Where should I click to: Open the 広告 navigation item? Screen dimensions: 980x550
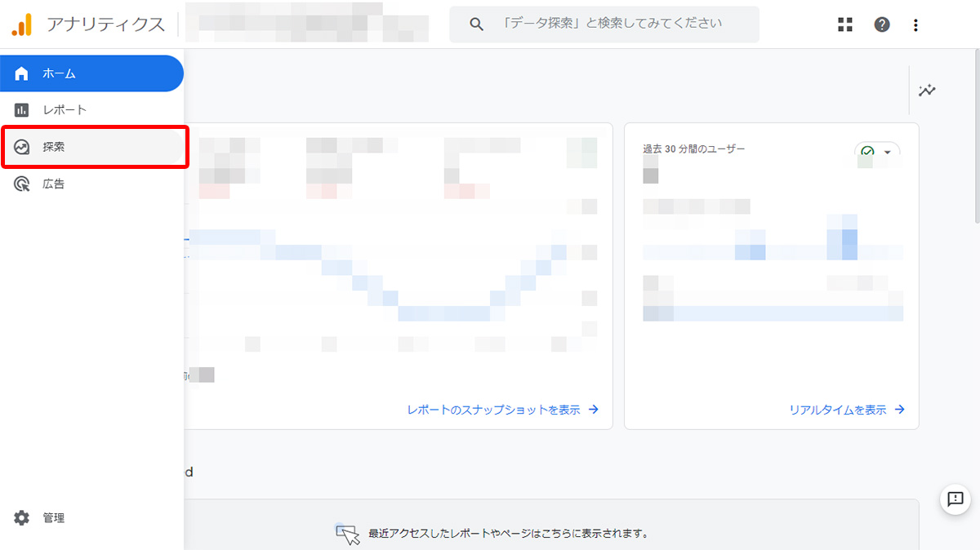91,184
